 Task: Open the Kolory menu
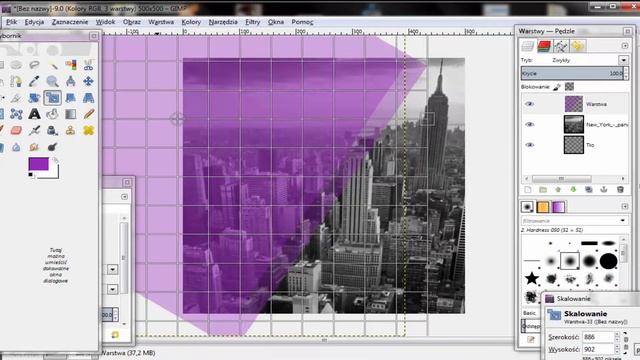(x=191, y=22)
